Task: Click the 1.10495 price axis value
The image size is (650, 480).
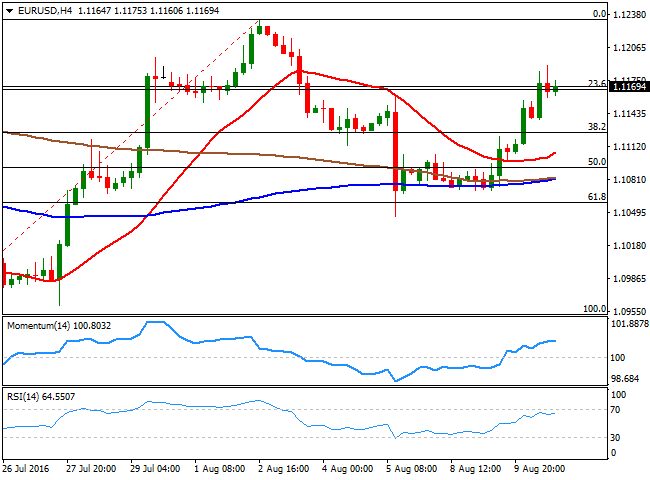Action: [629, 213]
